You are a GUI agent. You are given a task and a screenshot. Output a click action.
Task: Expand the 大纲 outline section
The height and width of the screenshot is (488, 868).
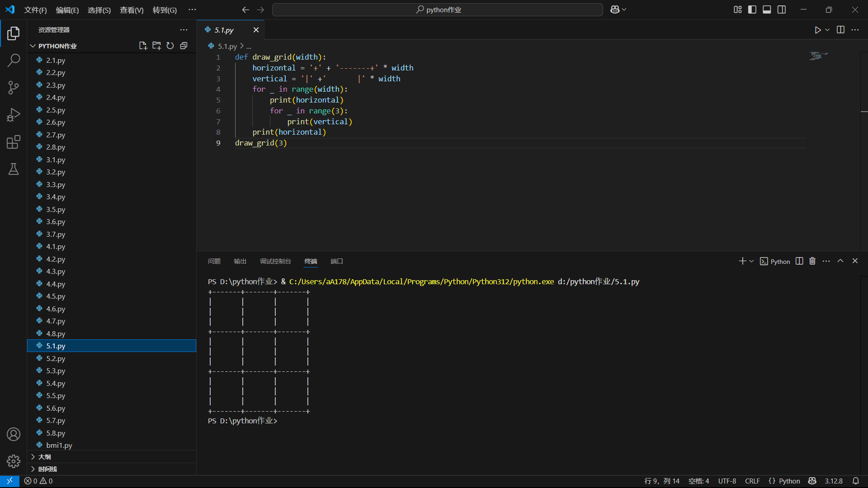[44, 457]
